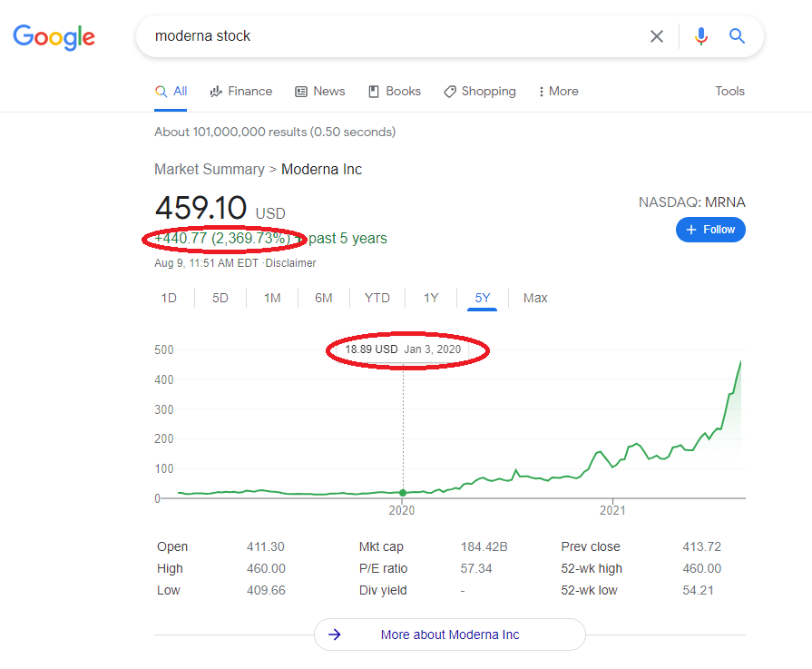Switch to News results tab

coord(319,91)
